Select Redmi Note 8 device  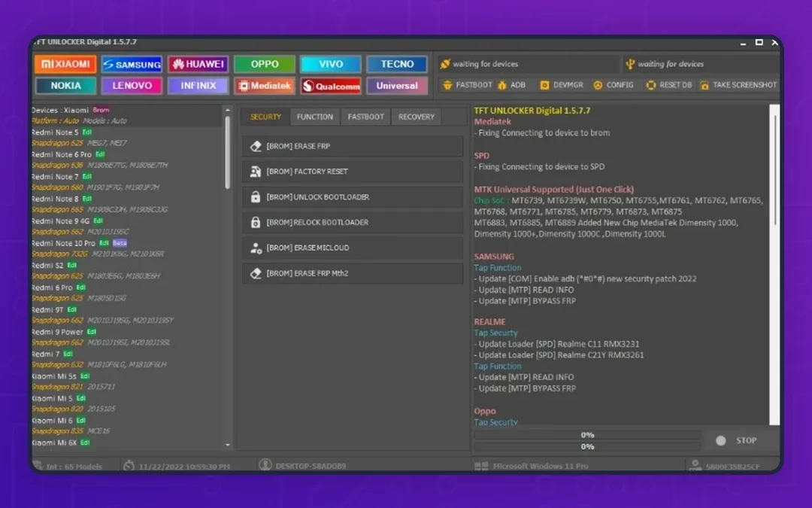click(x=127, y=204)
